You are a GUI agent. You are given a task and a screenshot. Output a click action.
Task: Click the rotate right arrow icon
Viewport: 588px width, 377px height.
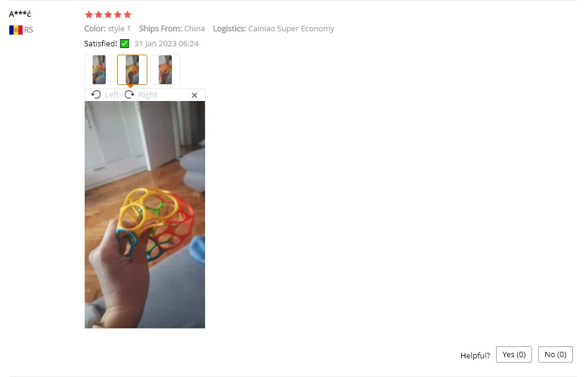(x=129, y=94)
